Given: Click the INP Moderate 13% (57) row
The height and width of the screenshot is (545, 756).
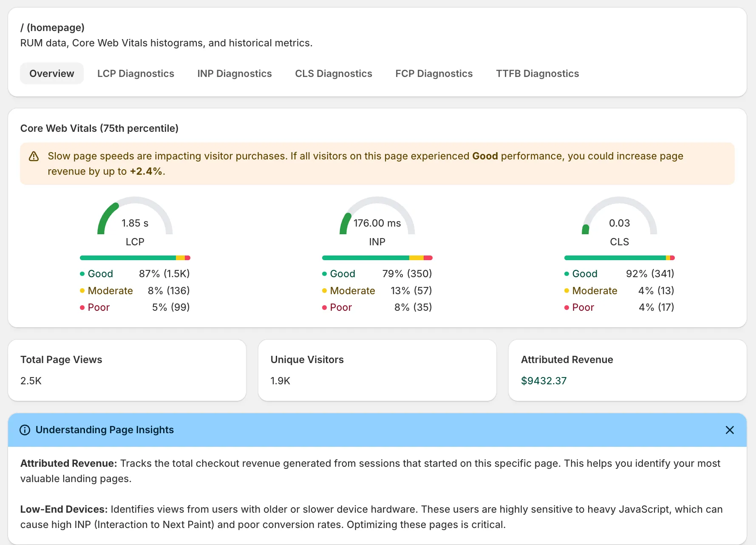Looking at the screenshot, I should click(377, 291).
